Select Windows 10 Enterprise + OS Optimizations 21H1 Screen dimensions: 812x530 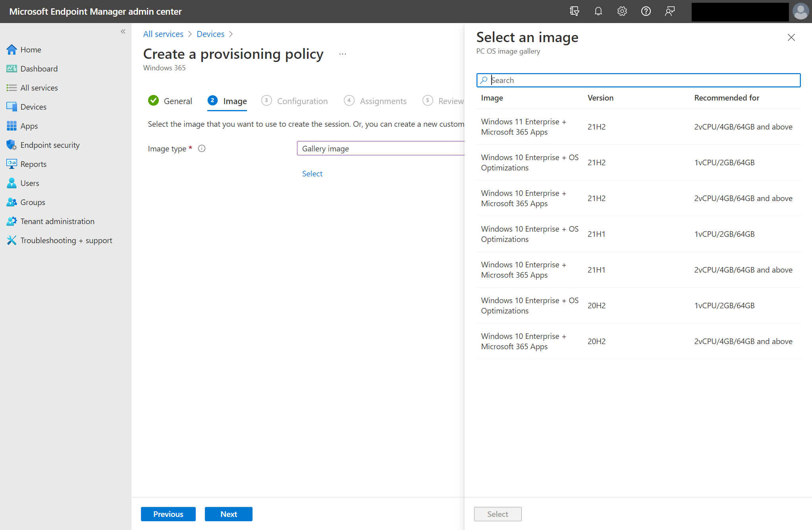click(x=638, y=234)
